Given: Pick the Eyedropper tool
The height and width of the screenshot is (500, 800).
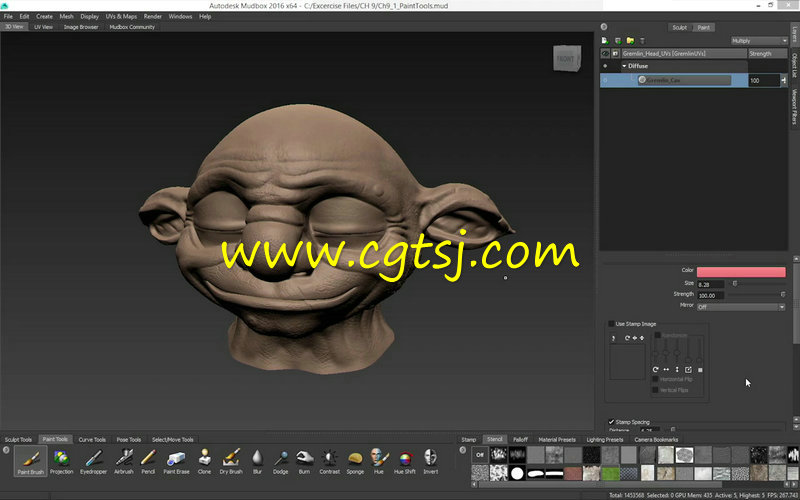Looking at the screenshot, I should [x=93, y=461].
